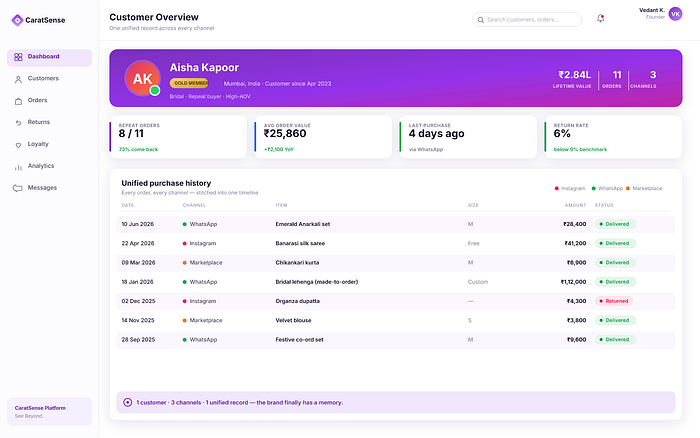
Task: Click the Loyalty heart icon
Action: [18, 145]
